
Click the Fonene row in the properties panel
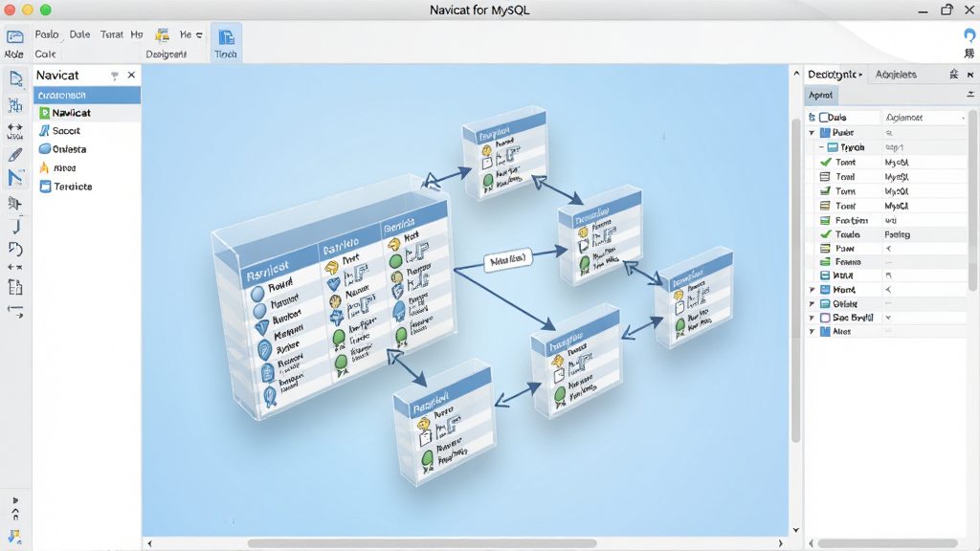pos(885,262)
